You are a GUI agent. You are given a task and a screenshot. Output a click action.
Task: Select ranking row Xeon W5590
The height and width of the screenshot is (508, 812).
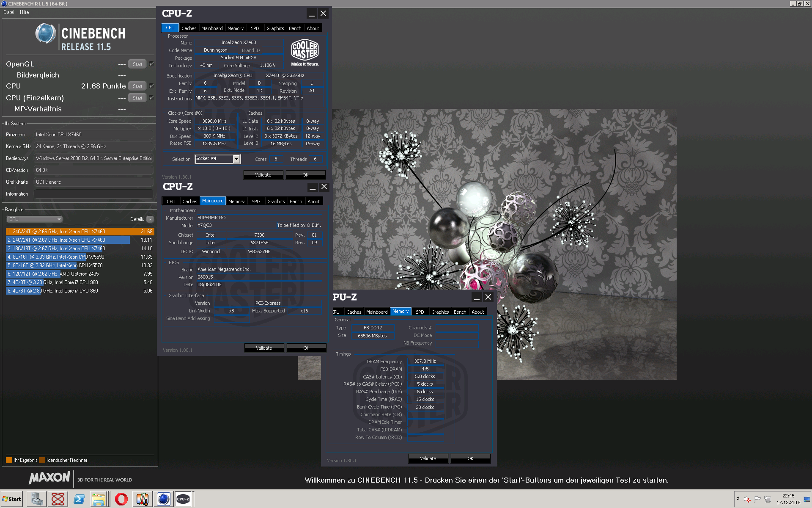[80, 257]
